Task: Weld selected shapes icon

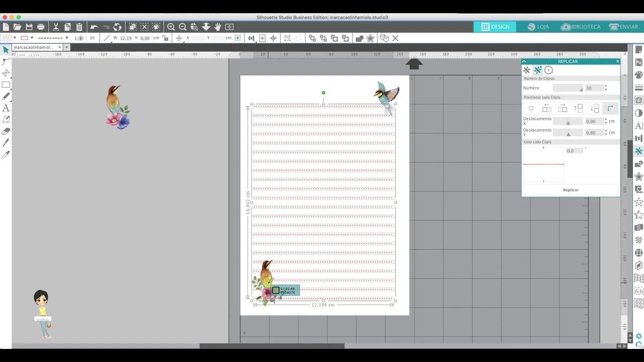Action: 359,38
